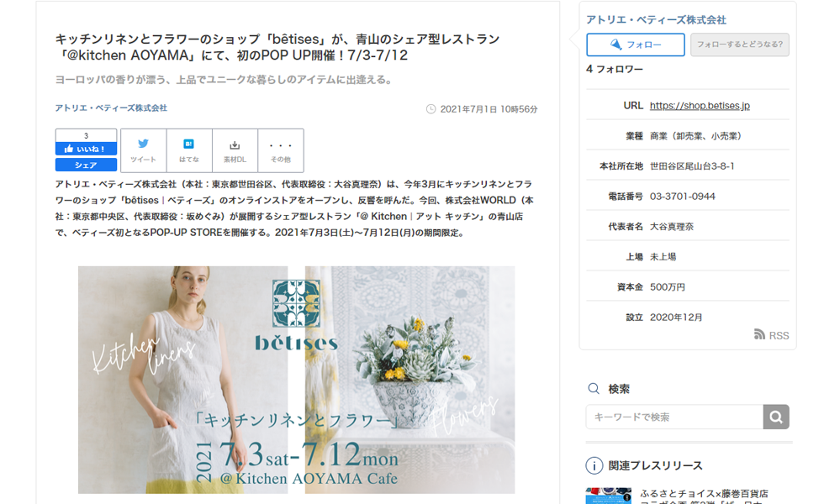Open the RSS feed icon link
This screenshot has height=504, width=824.
772,335
